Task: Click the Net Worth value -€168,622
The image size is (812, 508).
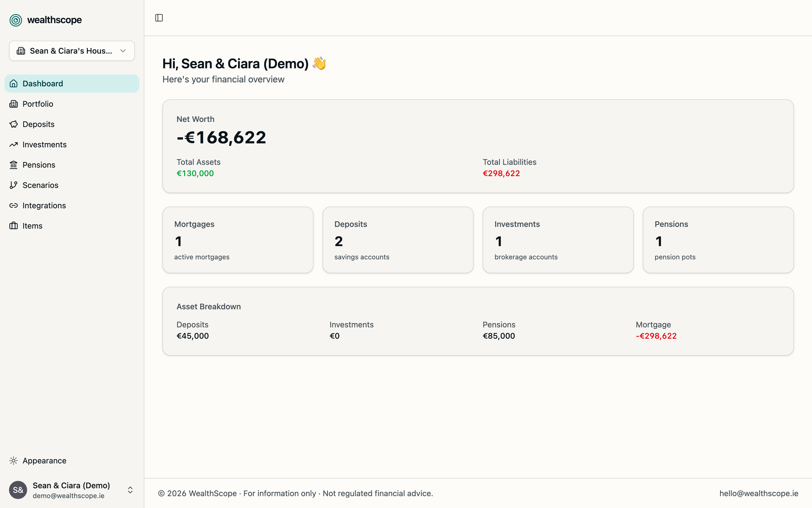Action: 221,137
